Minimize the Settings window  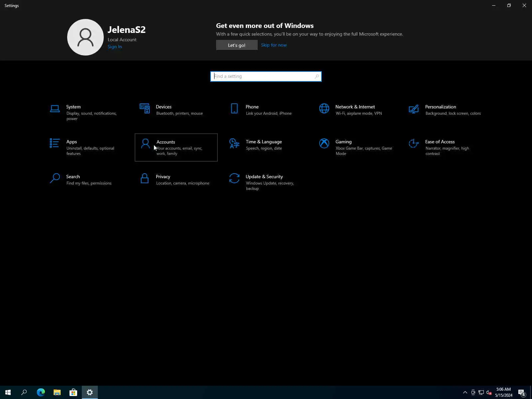(x=494, y=5)
